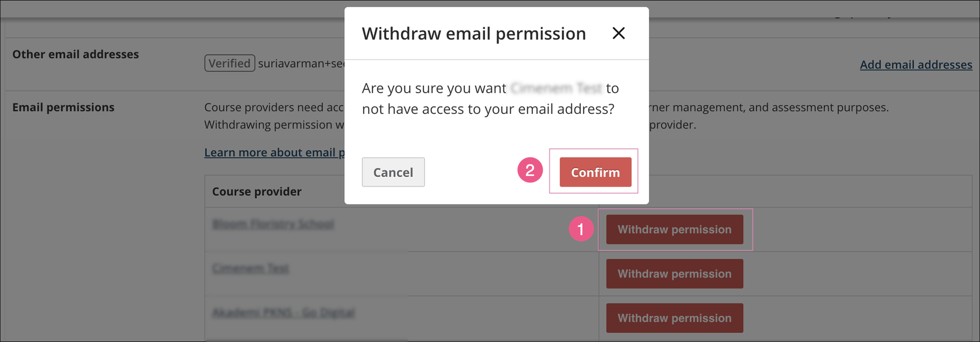980x342 pixels.
Task: Click the Other email addresses label
Action: pyautogui.click(x=75, y=55)
